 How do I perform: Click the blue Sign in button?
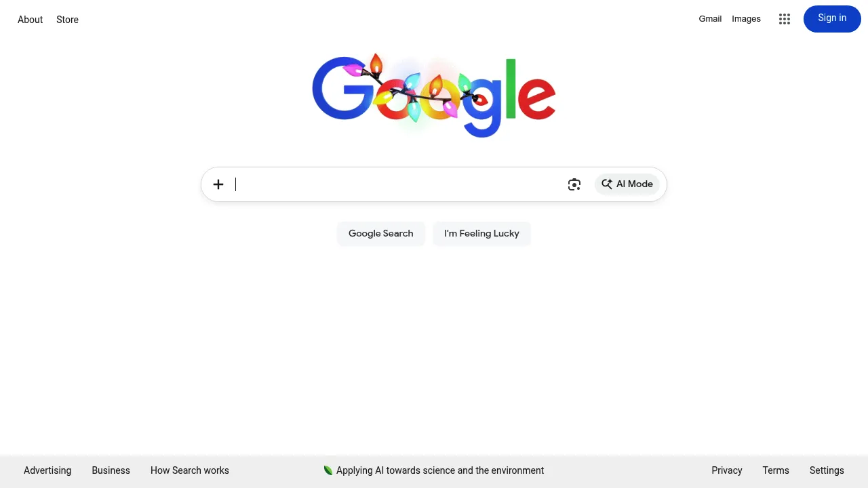pyautogui.click(x=832, y=19)
